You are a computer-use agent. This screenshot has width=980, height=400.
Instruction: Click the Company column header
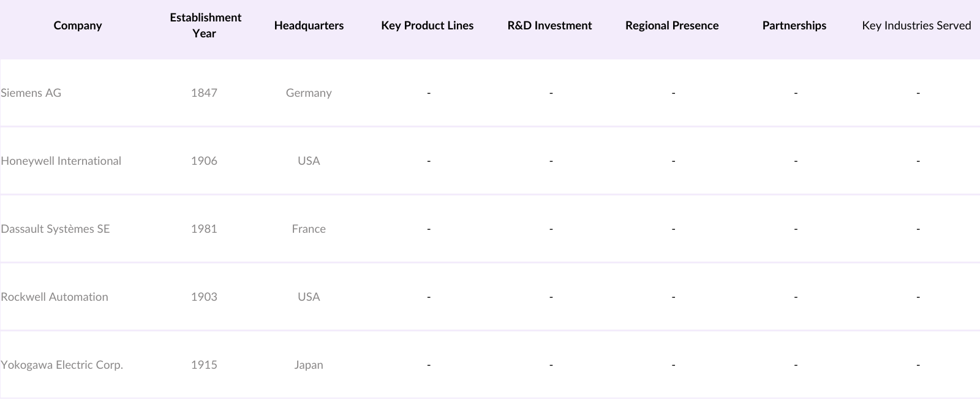78,26
